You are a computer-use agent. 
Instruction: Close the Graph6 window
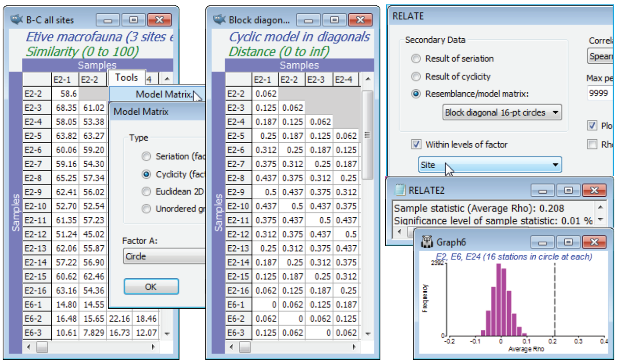tap(594, 242)
